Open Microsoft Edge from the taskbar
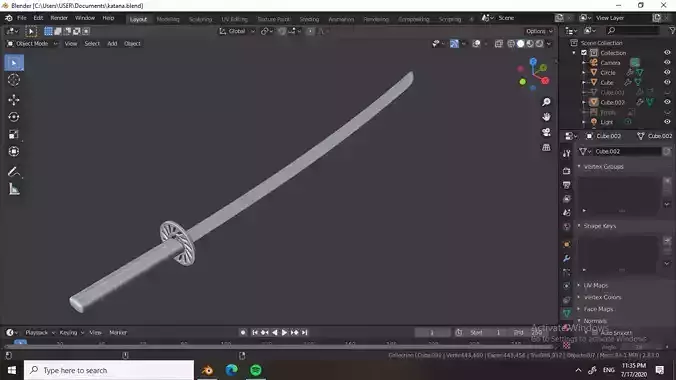The height and width of the screenshot is (380, 676). [232, 370]
